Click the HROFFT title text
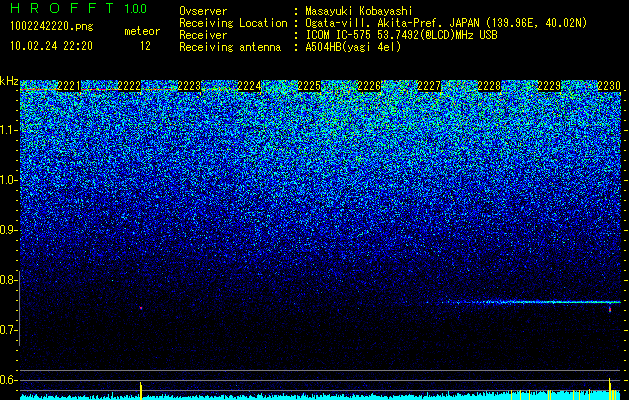Screen dimensions: 629x400 pos(62,8)
